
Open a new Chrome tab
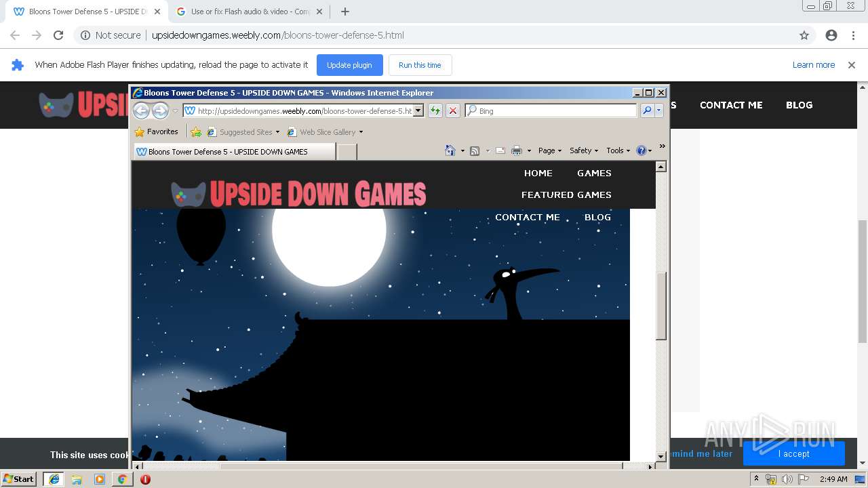pos(345,12)
